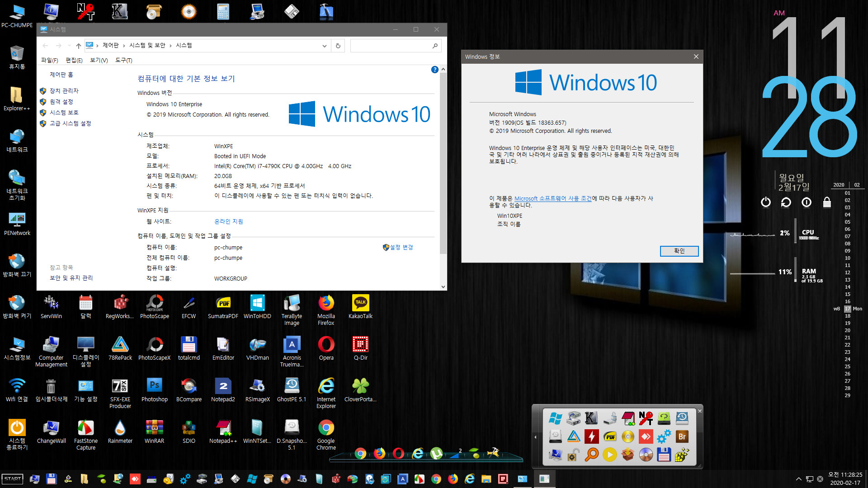This screenshot has height=488, width=868.
Task: Open TeraByte Image shortcut
Action: pos(292,310)
